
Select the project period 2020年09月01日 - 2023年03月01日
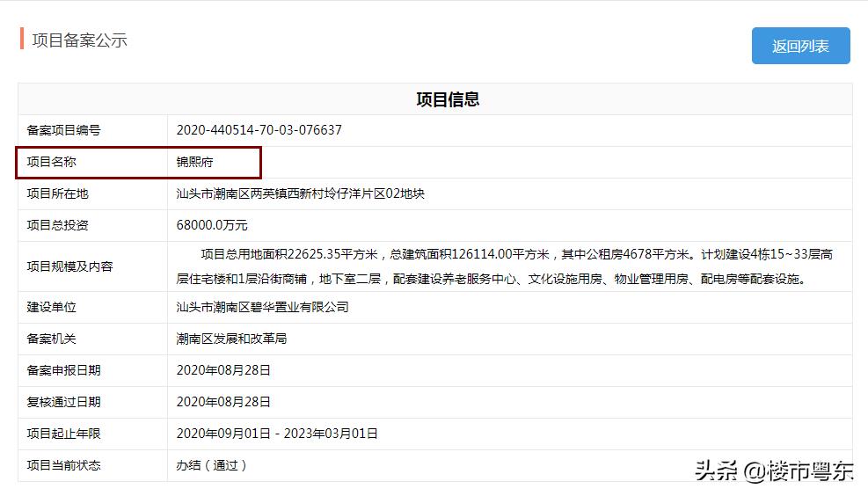tap(277, 434)
